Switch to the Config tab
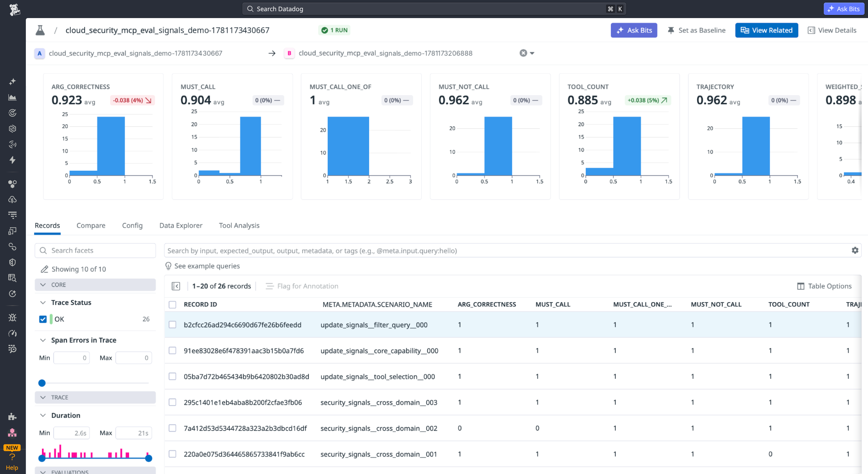The width and height of the screenshot is (868, 474). pyautogui.click(x=132, y=226)
